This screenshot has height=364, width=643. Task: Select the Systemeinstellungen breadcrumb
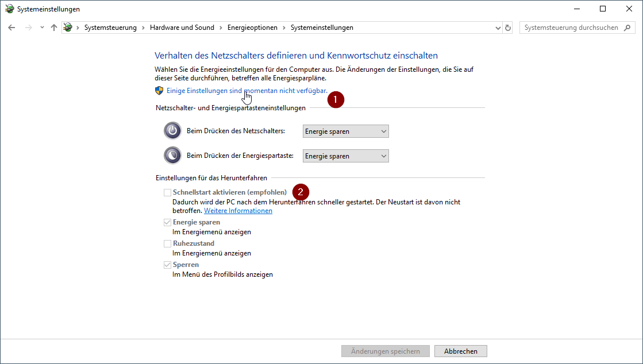click(x=322, y=28)
